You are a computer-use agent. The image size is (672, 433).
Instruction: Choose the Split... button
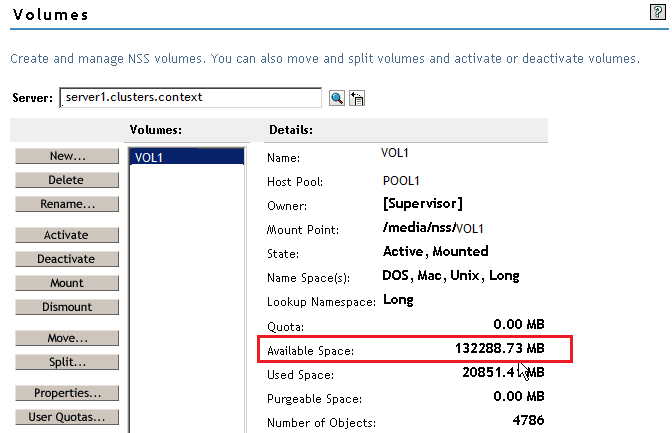[66, 362]
